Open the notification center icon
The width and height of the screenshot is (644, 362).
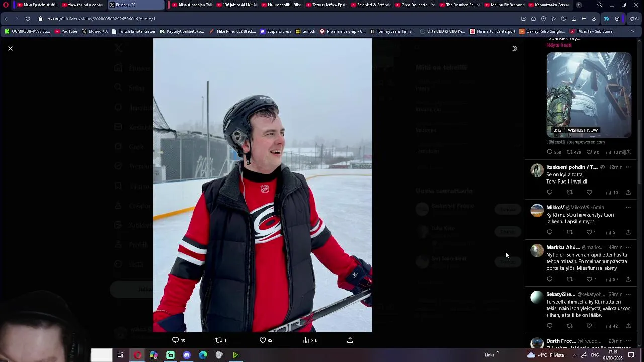(631, 355)
